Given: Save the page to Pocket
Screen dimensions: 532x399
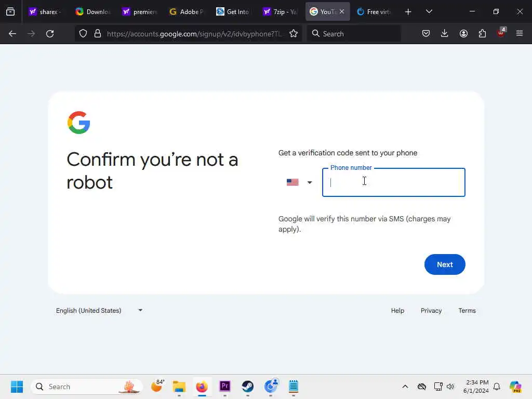Looking at the screenshot, I should pyautogui.click(x=426, y=33).
